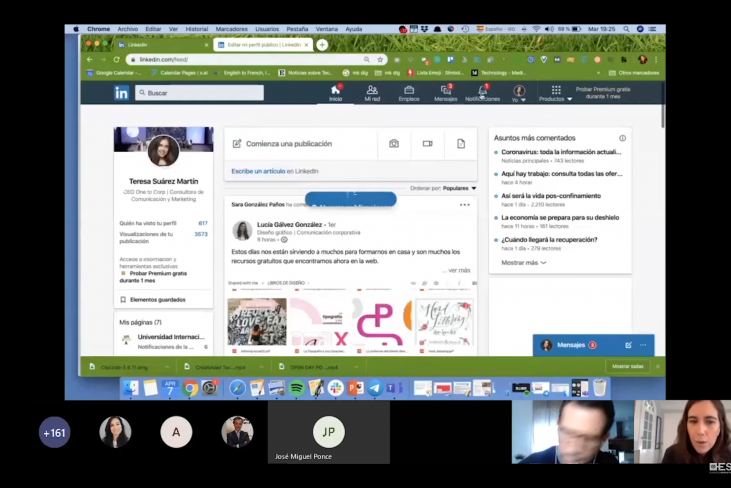The height and width of the screenshot is (488, 731).
Task: Open the Notificaciones bell
Action: click(x=483, y=93)
